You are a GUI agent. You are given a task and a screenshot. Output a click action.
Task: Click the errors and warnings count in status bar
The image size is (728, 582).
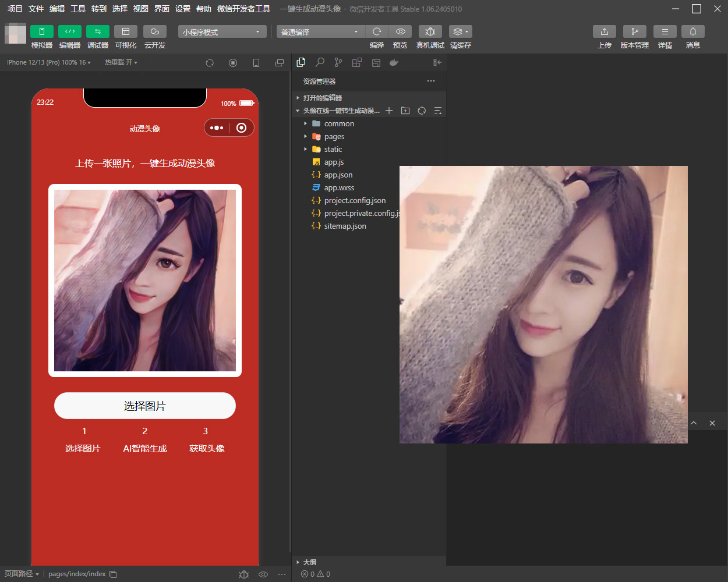[316, 574]
